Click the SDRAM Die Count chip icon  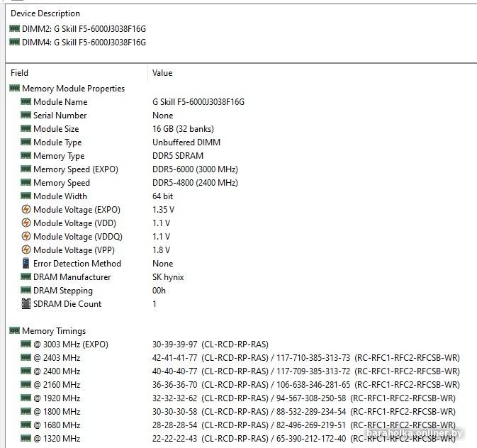26,303
